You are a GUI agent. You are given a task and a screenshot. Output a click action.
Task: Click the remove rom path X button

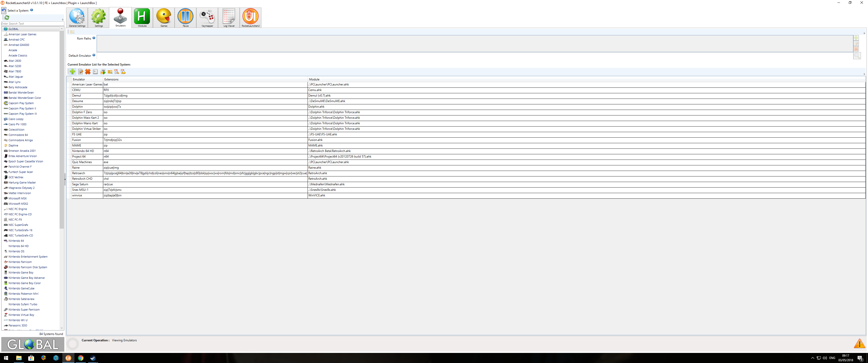[856, 49]
